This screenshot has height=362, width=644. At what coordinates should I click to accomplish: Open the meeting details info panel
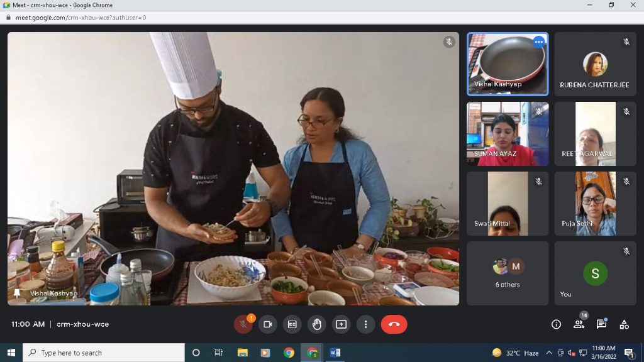point(556,324)
